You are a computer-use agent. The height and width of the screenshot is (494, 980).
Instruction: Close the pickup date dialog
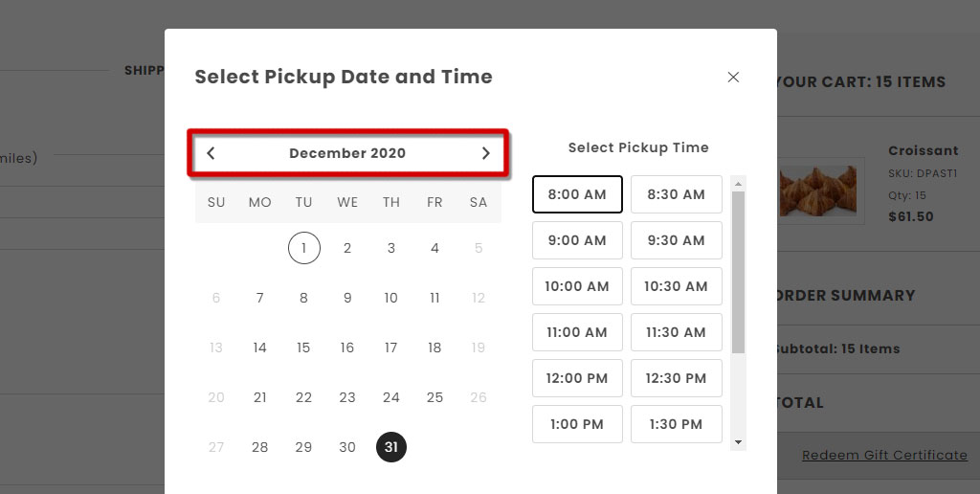click(x=733, y=77)
